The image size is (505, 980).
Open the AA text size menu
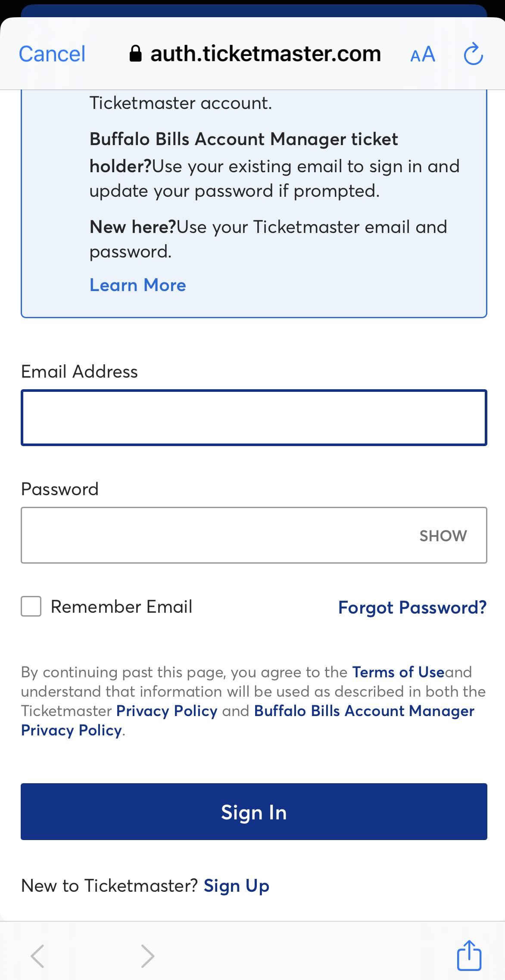pos(423,55)
